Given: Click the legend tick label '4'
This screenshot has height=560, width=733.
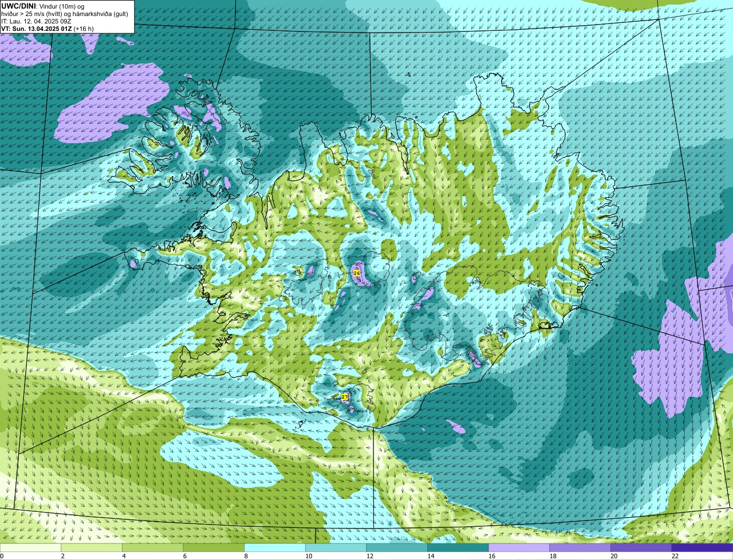Looking at the screenshot, I should [124, 556].
